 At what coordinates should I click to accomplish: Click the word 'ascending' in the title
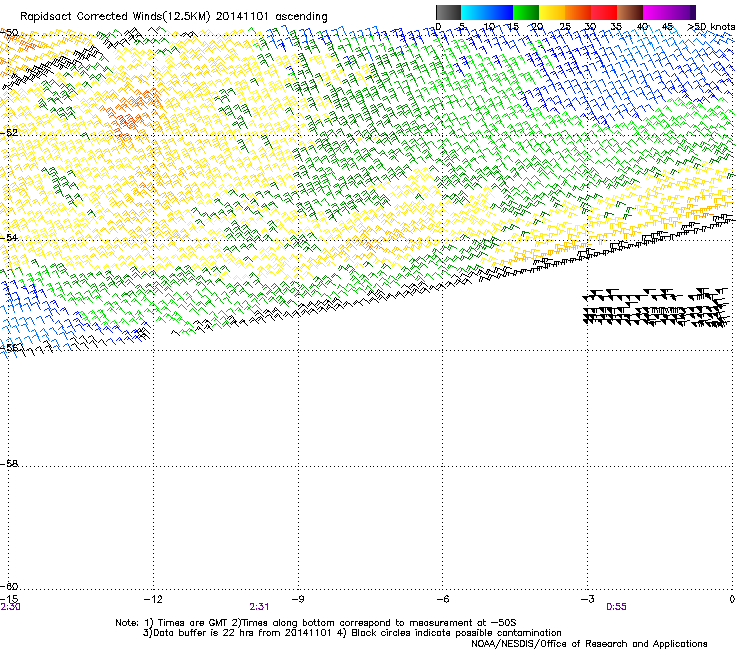[x=301, y=17]
